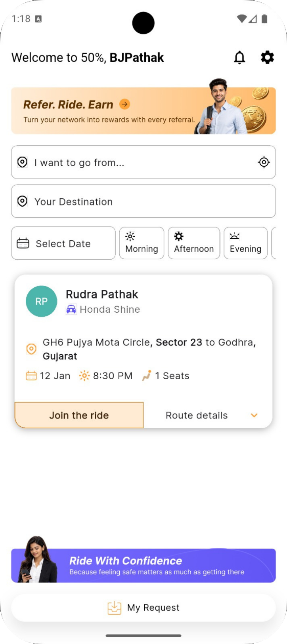Tap the current location crosshair icon
This screenshot has height=644, width=287.
[x=264, y=162]
